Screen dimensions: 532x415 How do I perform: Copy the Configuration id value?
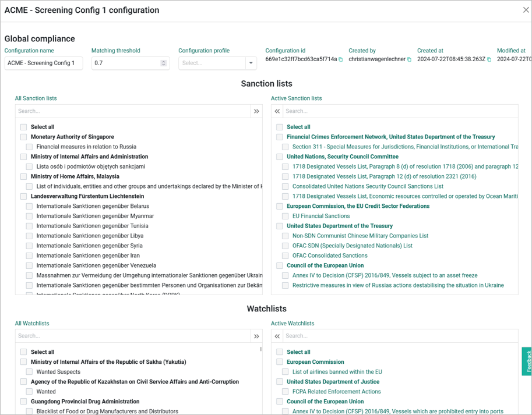pyautogui.click(x=341, y=59)
